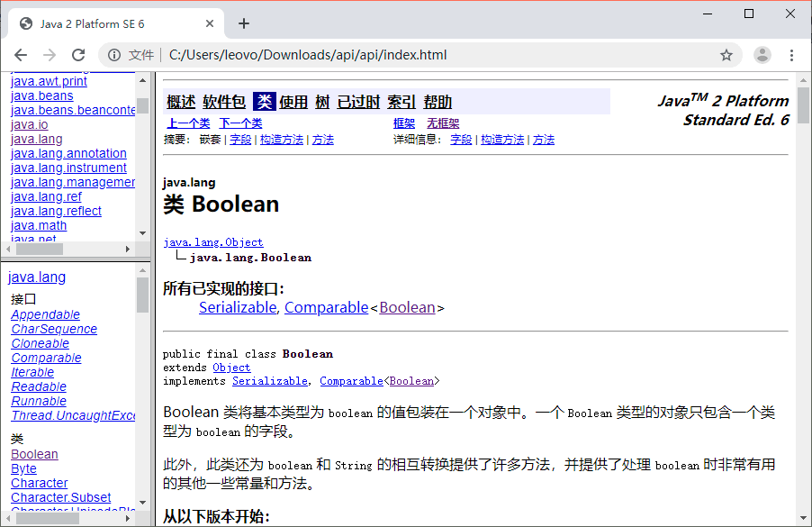Click class list scroll down arrow
Image resolution: width=812 pixels, height=527 pixels.
[x=143, y=503]
